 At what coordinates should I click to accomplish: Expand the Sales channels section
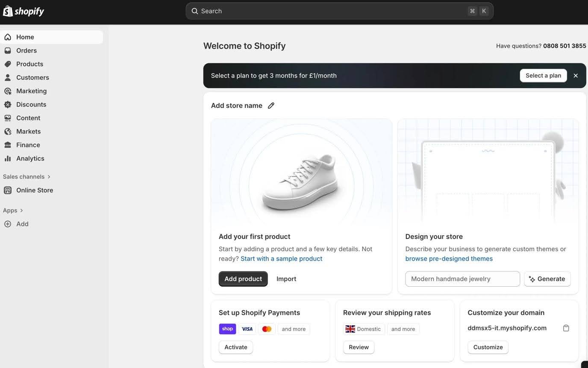point(26,177)
